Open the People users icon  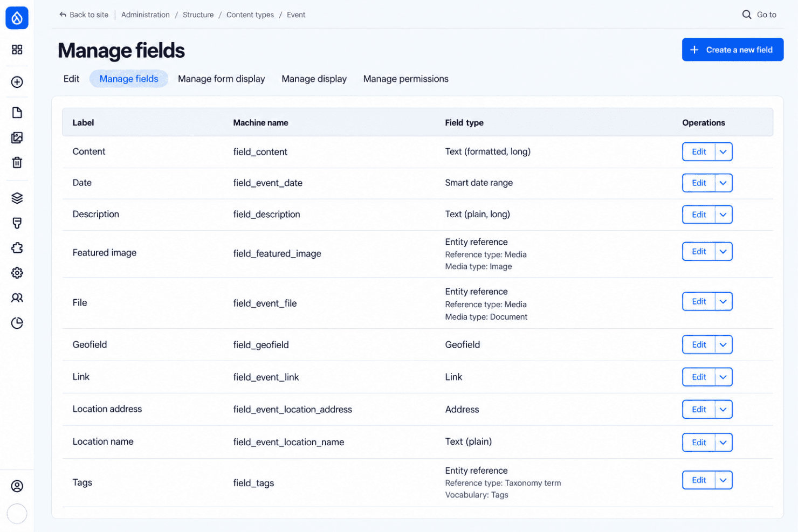(x=17, y=298)
